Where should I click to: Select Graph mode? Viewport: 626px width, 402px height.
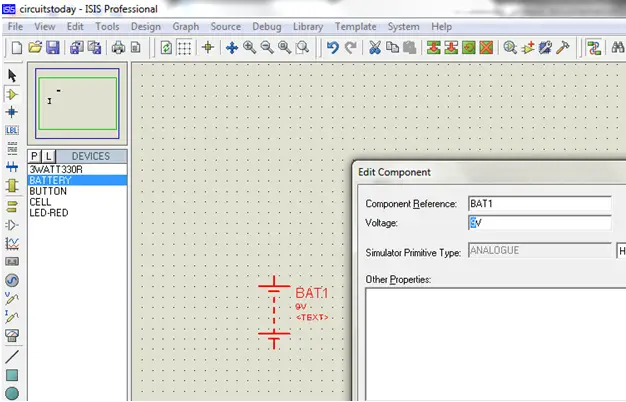pos(12,243)
